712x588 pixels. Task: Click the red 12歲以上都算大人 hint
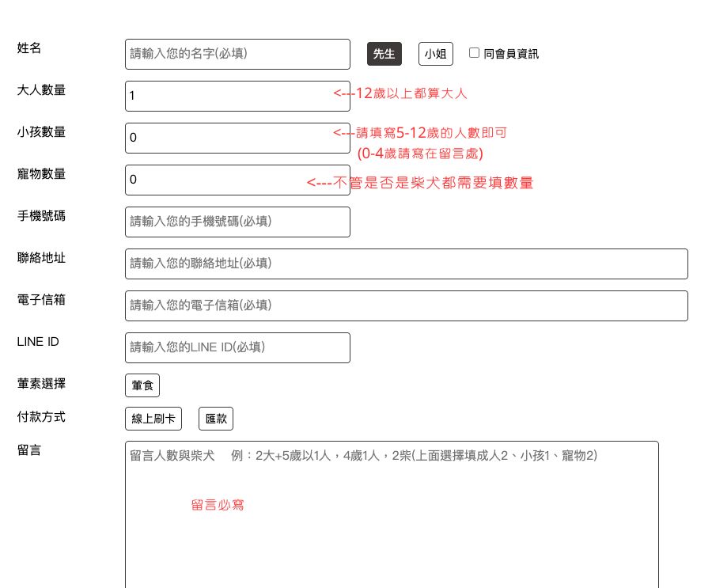coord(400,93)
